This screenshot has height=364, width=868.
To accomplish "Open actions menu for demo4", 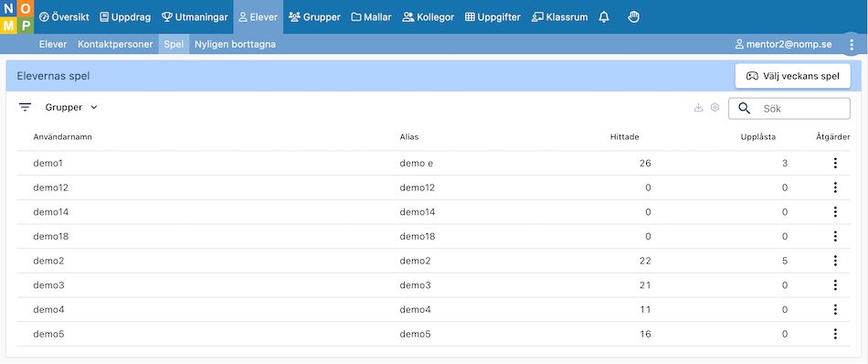I will [x=835, y=309].
